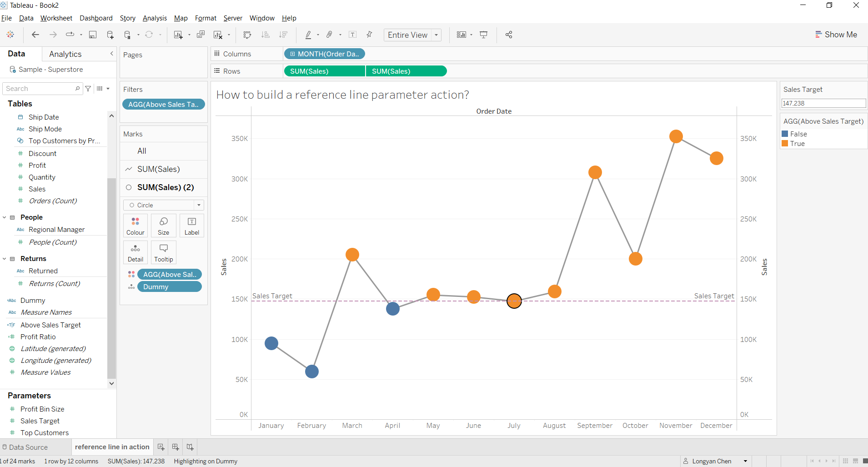Expand the MONTH(Order Date) pill hierarchy
The height and width of the screenshot is (467, 868).
292,54
